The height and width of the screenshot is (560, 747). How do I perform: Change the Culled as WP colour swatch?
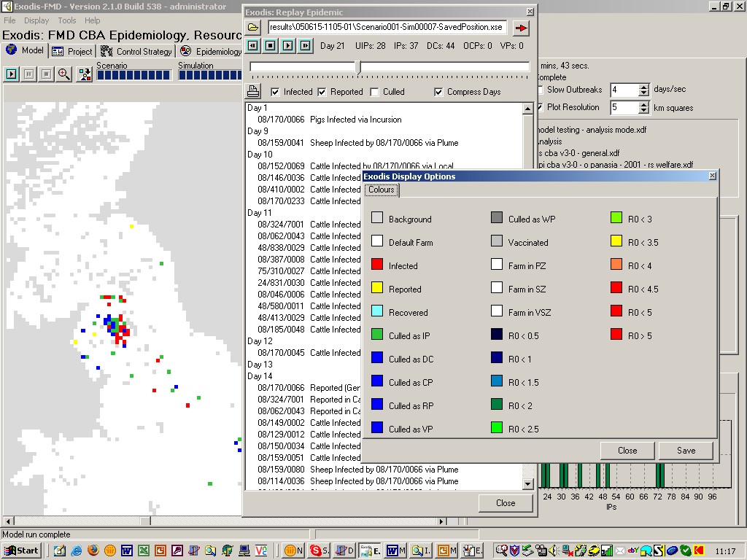(496, 217)
